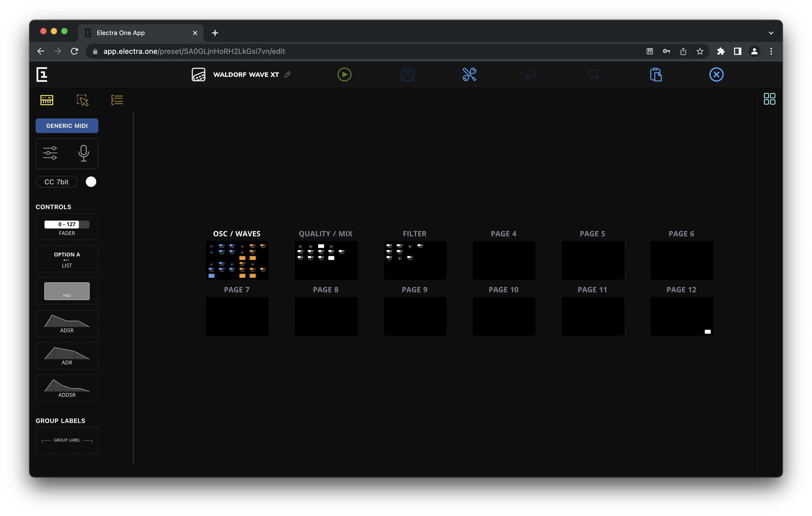
Task: Open the fader controls panel
Action: tap(50, 153)
